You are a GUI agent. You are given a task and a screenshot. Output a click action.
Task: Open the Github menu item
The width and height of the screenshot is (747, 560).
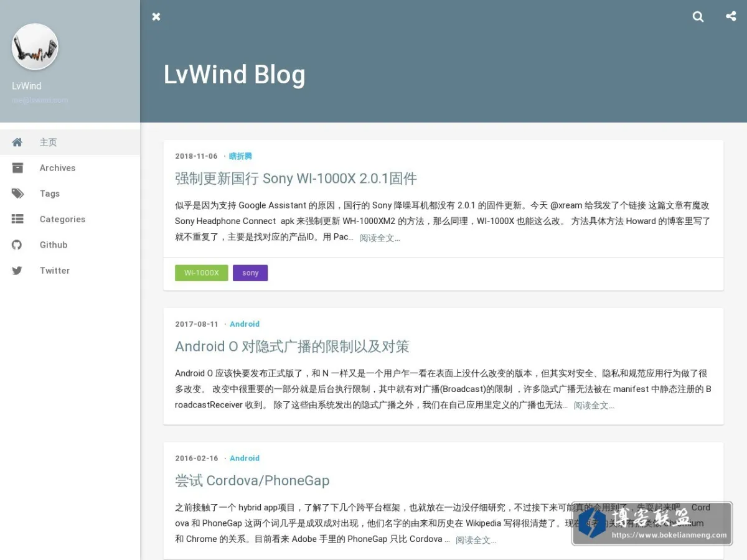click(70, 245)
